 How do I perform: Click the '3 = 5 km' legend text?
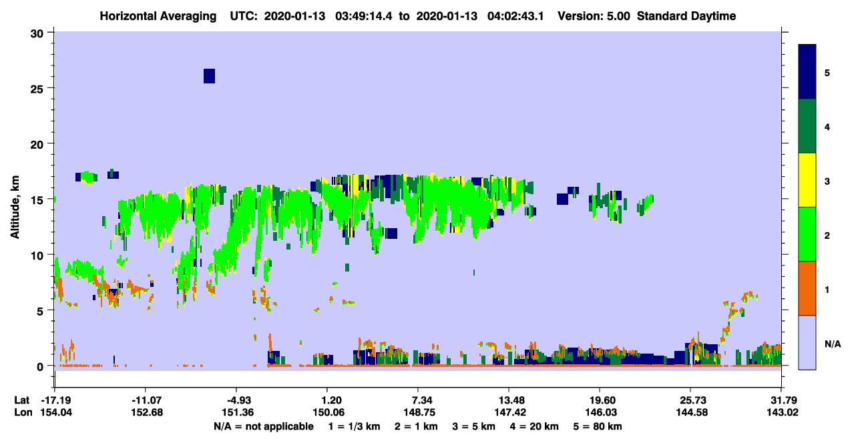475,426
